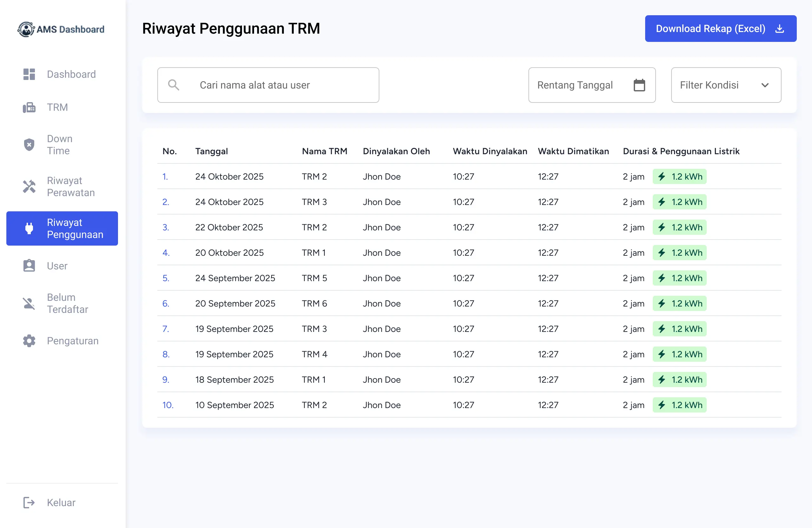Click the 'TRM 5' name cell

pyautogui.click(x=314, y=278)
